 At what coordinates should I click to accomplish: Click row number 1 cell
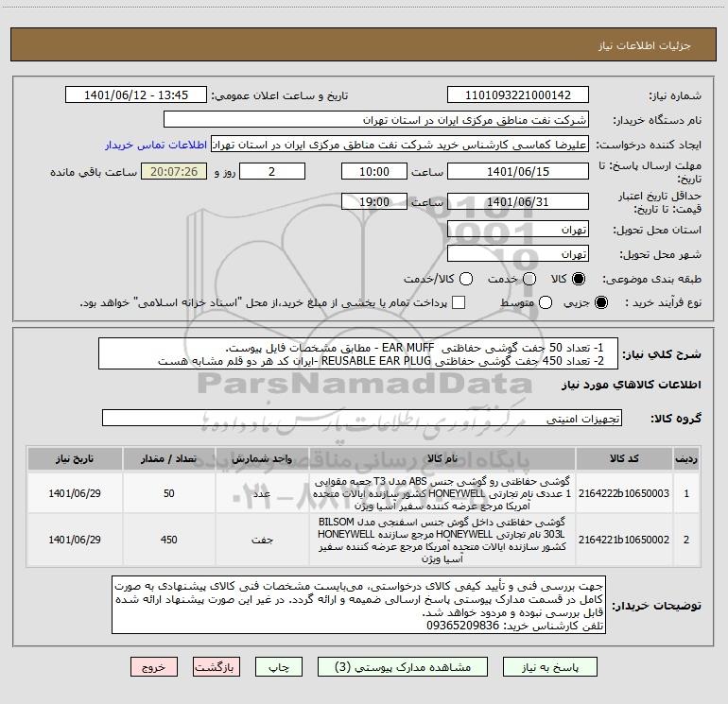click(x=686, y=493)
